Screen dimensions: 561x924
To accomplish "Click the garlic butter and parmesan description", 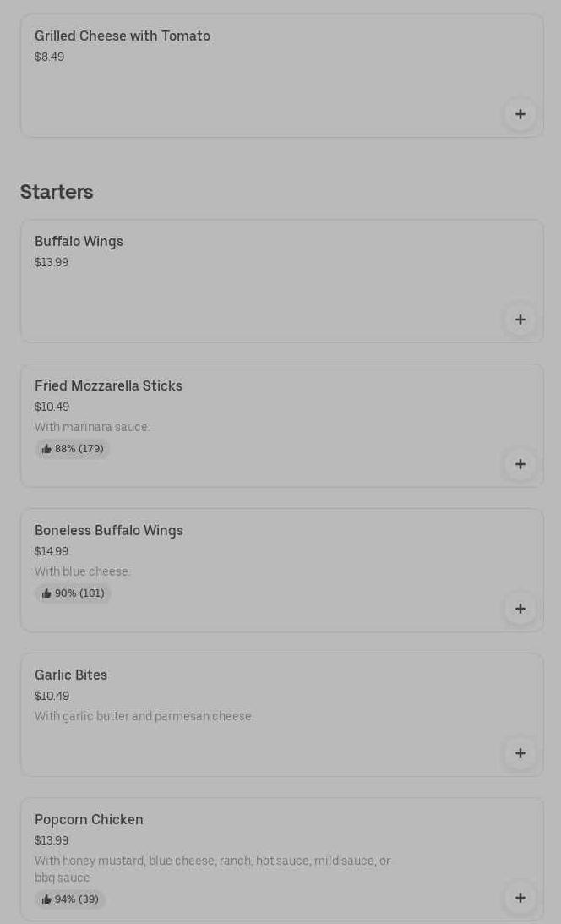I will (144, 716).
